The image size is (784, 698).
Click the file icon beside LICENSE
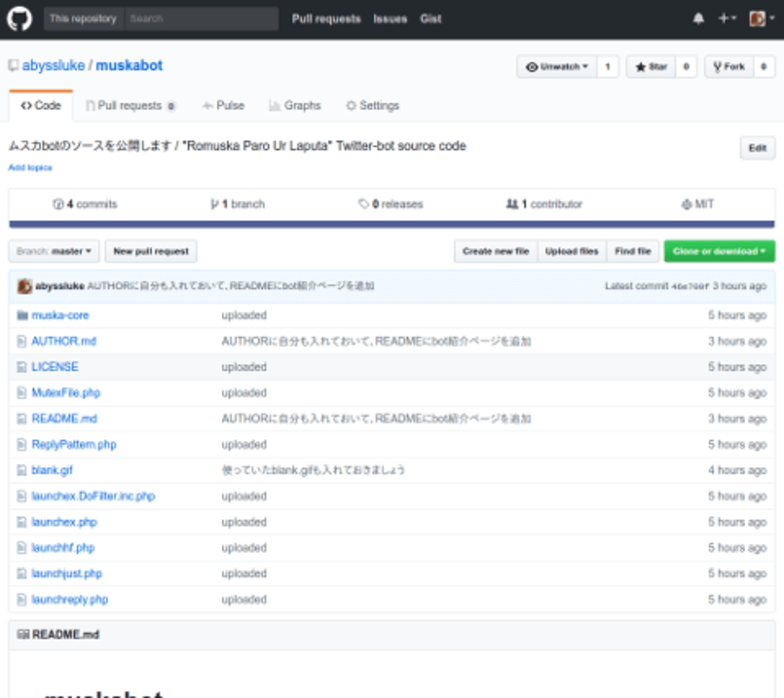[x=22, y=367]
